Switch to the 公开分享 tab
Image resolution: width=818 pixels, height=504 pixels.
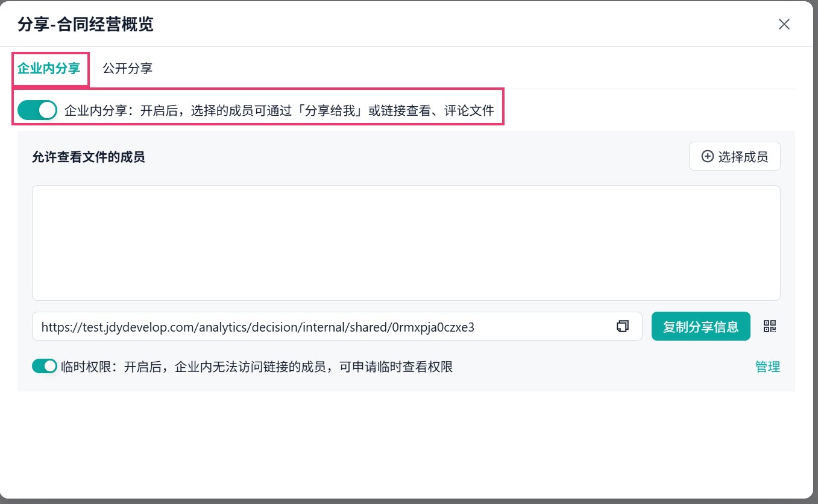click(127, 68)
